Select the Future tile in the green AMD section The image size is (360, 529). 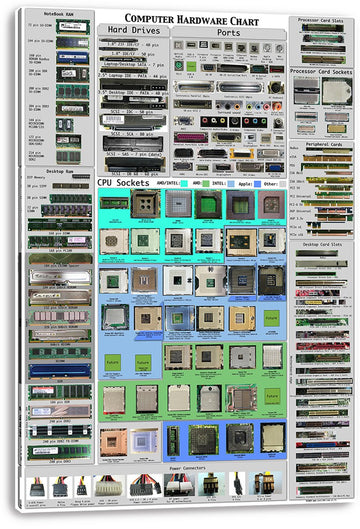(x=272, y=396)
